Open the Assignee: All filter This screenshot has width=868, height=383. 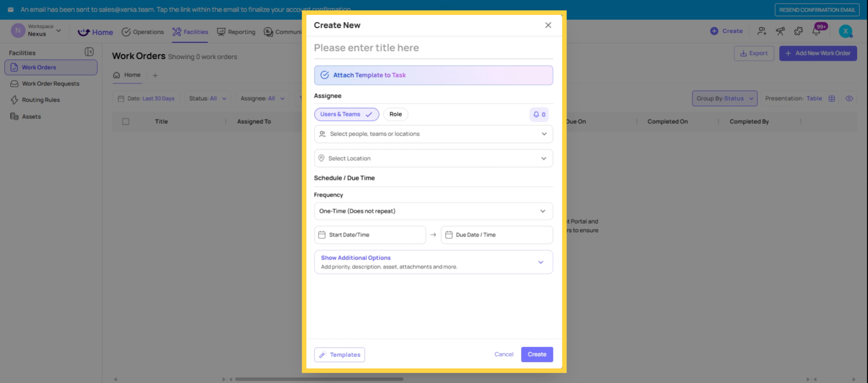click(263, 98)
